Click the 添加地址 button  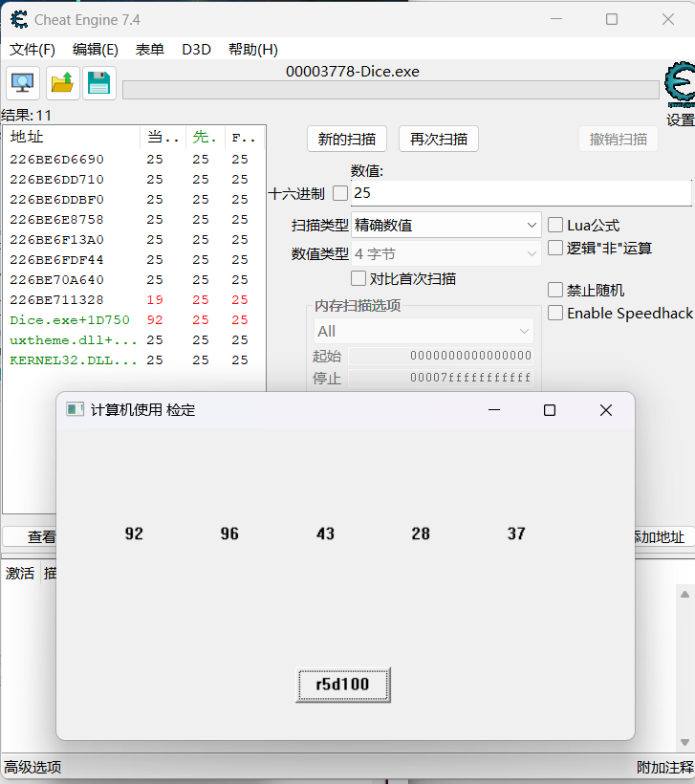pyautogui.click(x=664, y=537)
